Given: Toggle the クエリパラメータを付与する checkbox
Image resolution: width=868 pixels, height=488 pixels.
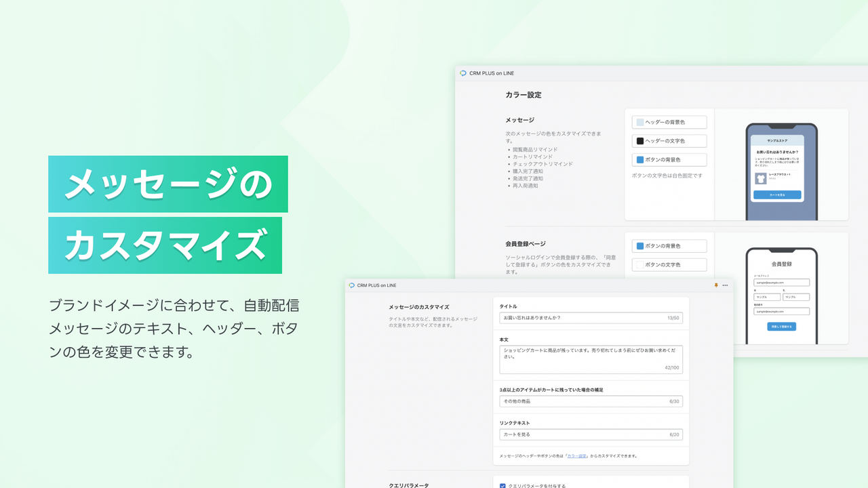Looking at the screenshot, I should 502,485.
